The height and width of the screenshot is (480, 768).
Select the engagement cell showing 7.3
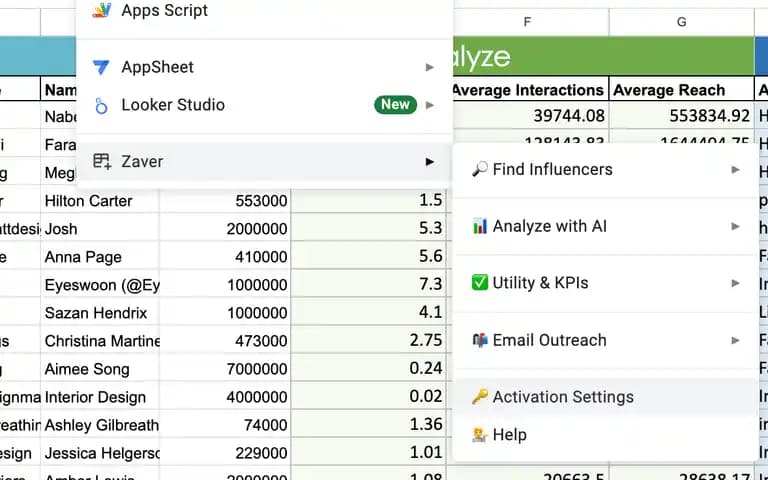pos(368,285)
